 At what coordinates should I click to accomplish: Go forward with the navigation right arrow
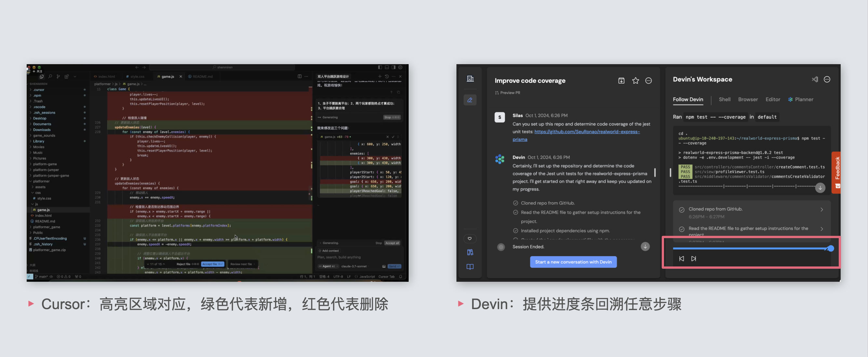pyautogui.click(x=144, y=67)
